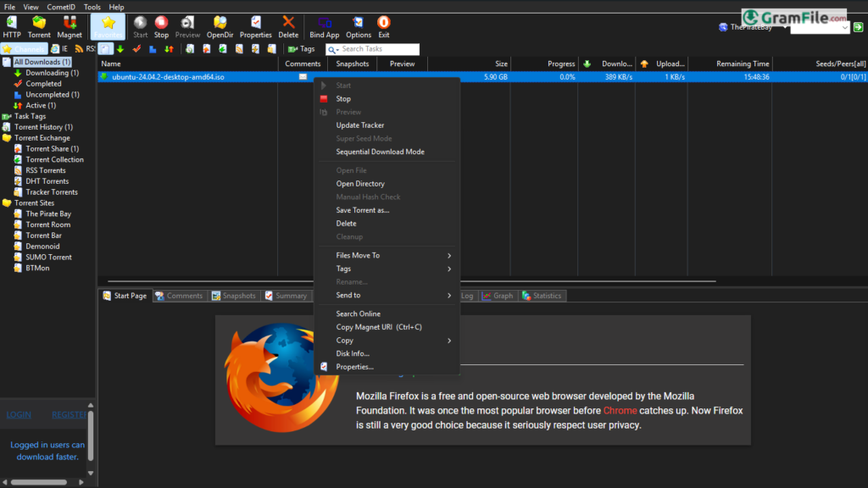The width and height of the screenshot is (868, 488).
Task: Open the Tools menu
Action: [x=92, y=7]
